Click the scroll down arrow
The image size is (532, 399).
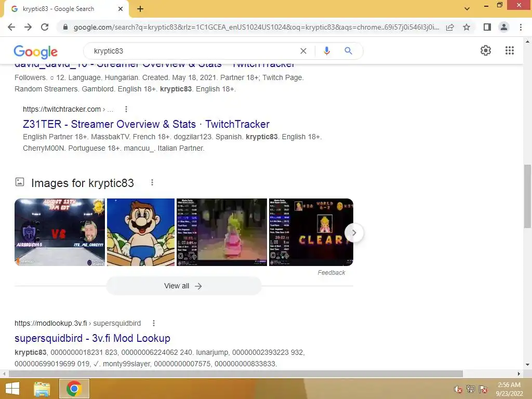527,365
